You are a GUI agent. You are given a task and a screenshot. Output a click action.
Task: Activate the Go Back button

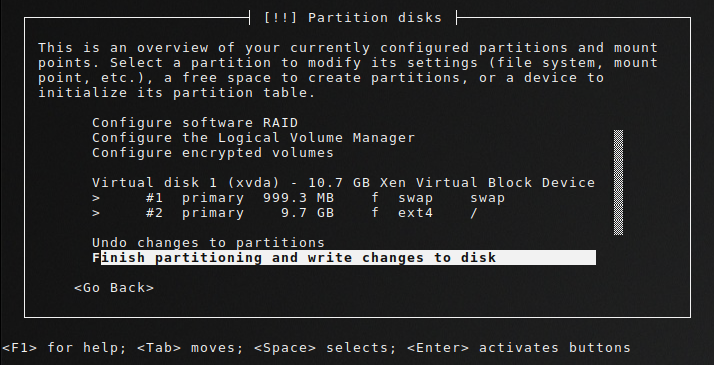pyautogui.click(x=114, y=288)
